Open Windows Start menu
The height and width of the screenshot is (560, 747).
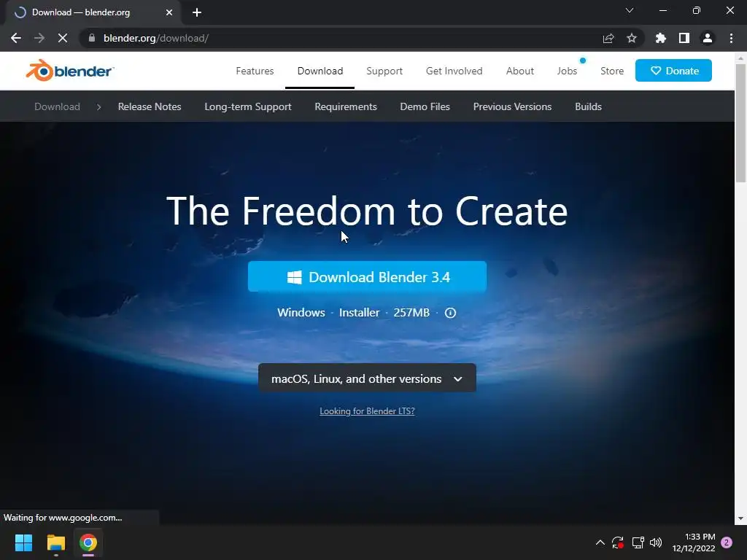click(23, 542)
